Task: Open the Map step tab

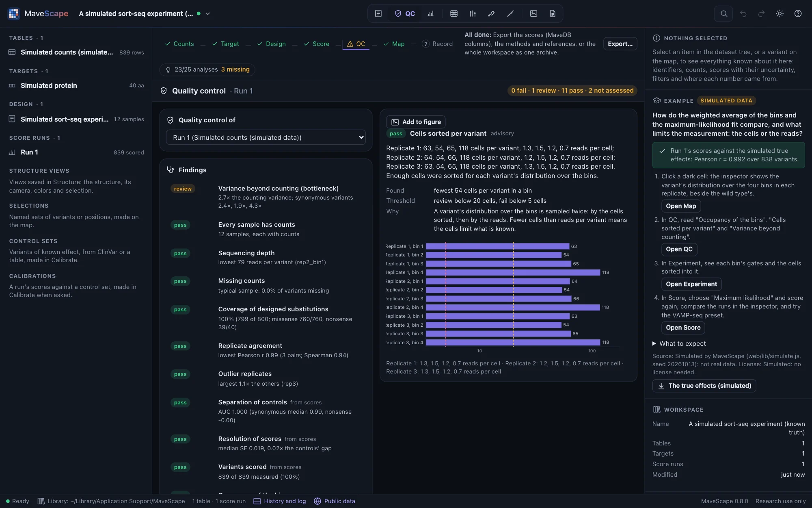Action: [x=394, y=44]
